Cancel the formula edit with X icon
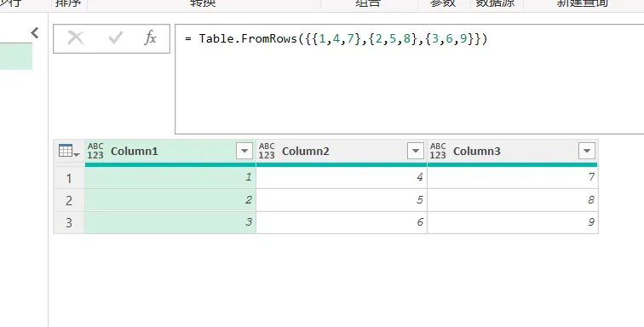644x327 pixels. point(76,38)
